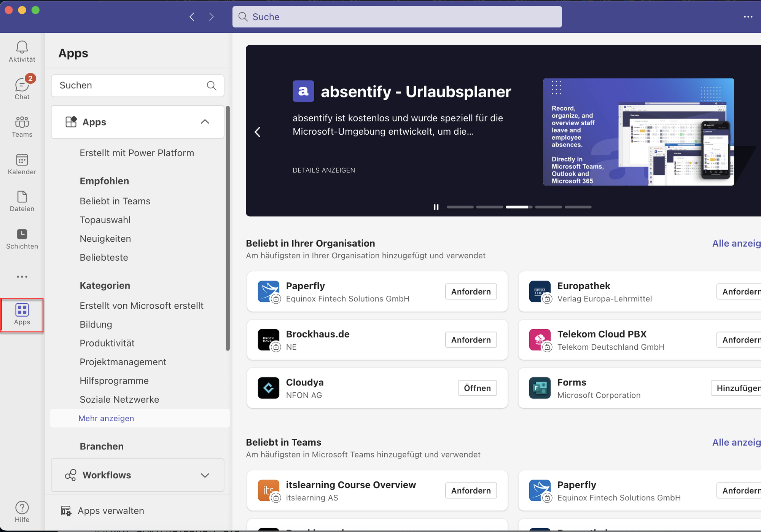761x532 pixels.
Task: Collapse the Apps section chevron
Action: [205, 122]
